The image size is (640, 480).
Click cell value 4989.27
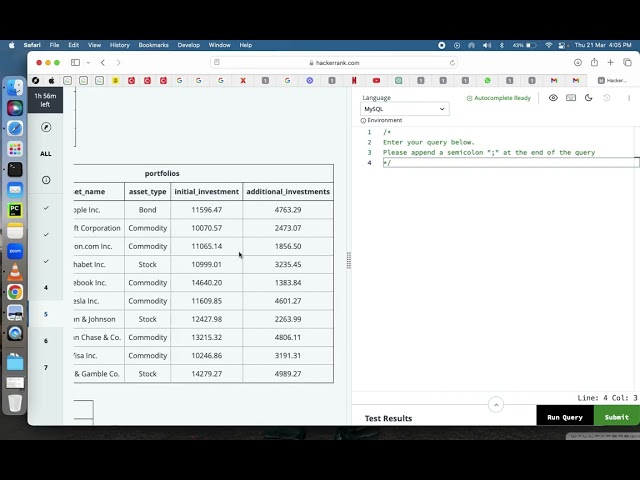click(288, 374)
